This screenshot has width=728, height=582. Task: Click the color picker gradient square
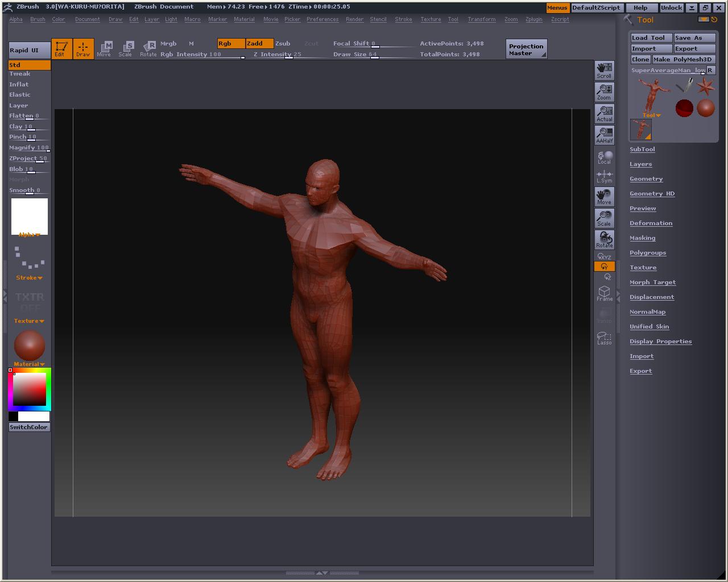pos(30,389)
